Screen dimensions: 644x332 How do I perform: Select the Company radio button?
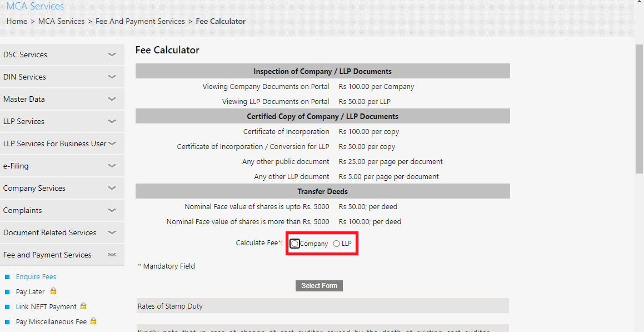point(295,244)
